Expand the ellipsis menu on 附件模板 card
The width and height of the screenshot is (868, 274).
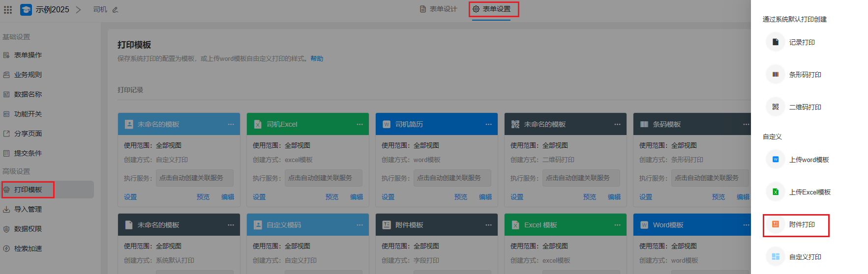click(x=488, y=225)
